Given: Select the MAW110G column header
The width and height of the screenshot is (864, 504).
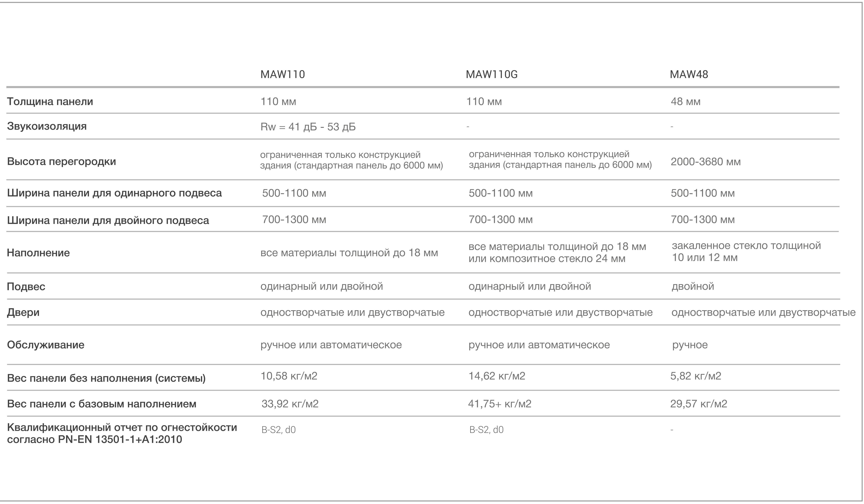Looking at the screenshot, I should tap(492, 74).
